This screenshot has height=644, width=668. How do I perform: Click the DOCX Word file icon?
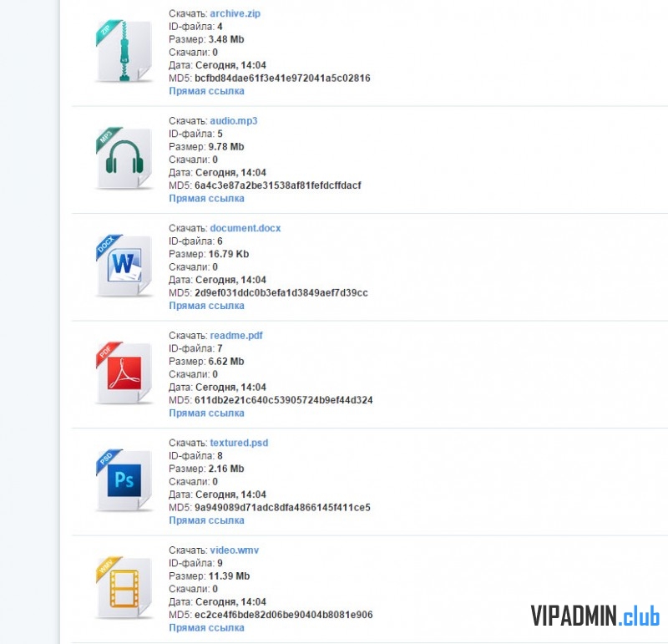(124, 266)
